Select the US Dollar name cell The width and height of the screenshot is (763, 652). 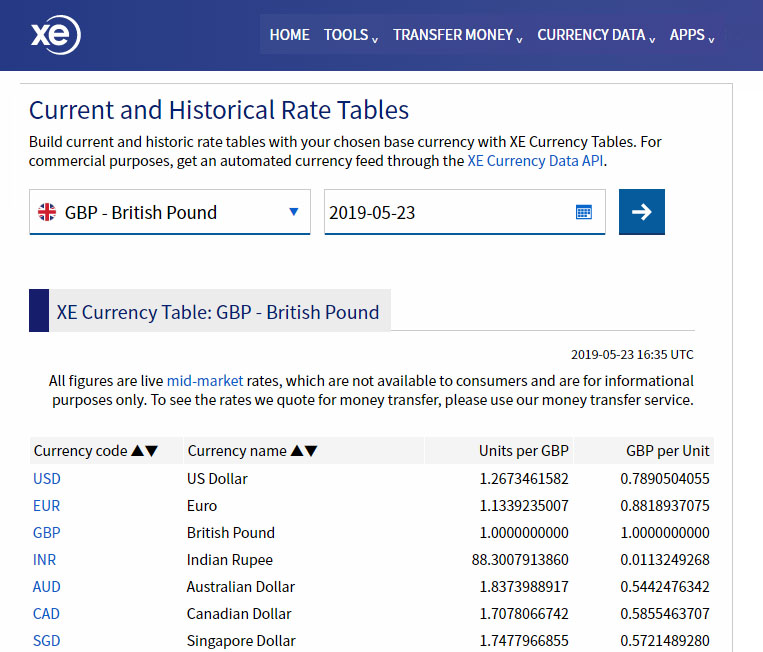217,479
